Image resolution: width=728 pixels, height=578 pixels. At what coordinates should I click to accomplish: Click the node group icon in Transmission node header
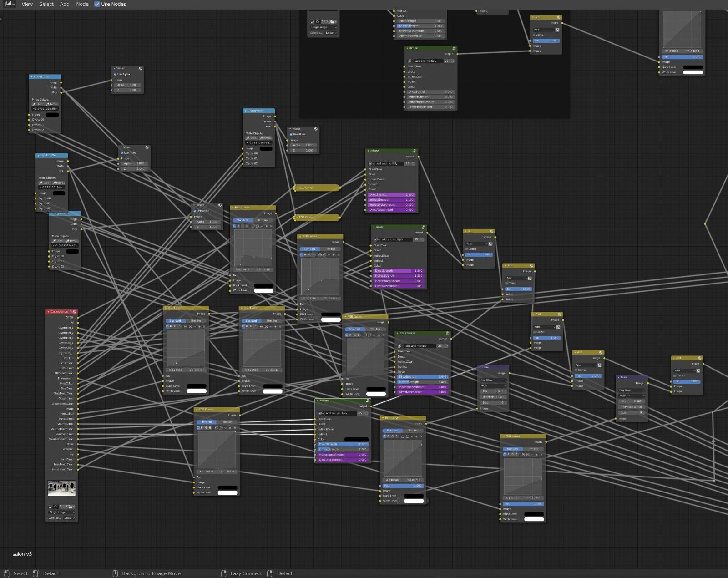447,333
